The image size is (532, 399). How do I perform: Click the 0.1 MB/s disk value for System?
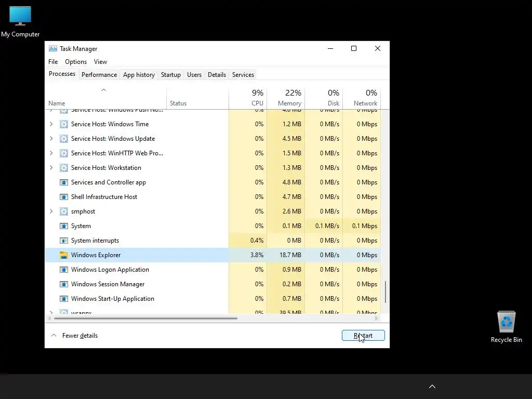click(x=327, y=226)
